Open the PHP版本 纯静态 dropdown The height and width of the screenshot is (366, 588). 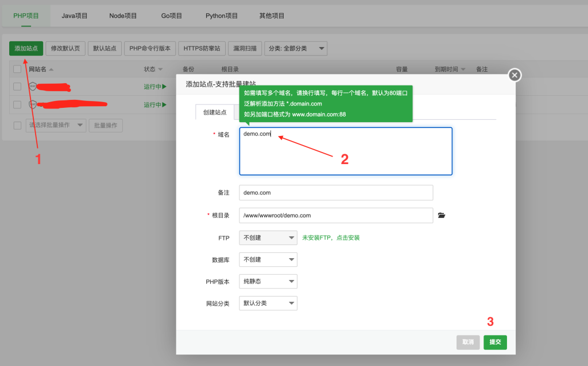268,281
